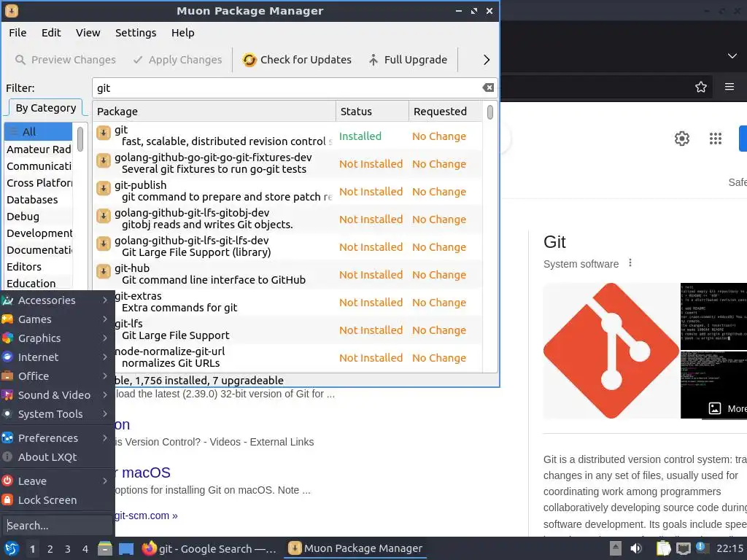The image size is (747, 560).
Task: Open the View menu
Action: (88, 33)
